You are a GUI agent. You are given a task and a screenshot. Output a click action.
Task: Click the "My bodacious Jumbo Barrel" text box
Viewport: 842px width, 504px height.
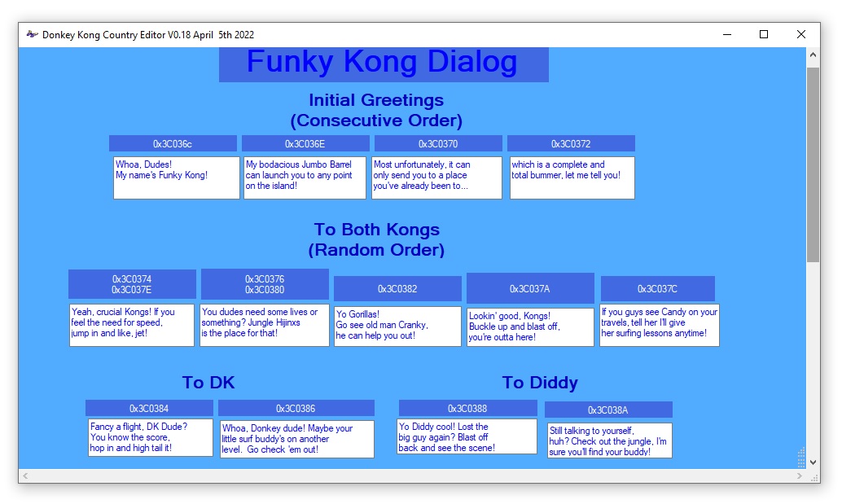[x=305, y=177]
